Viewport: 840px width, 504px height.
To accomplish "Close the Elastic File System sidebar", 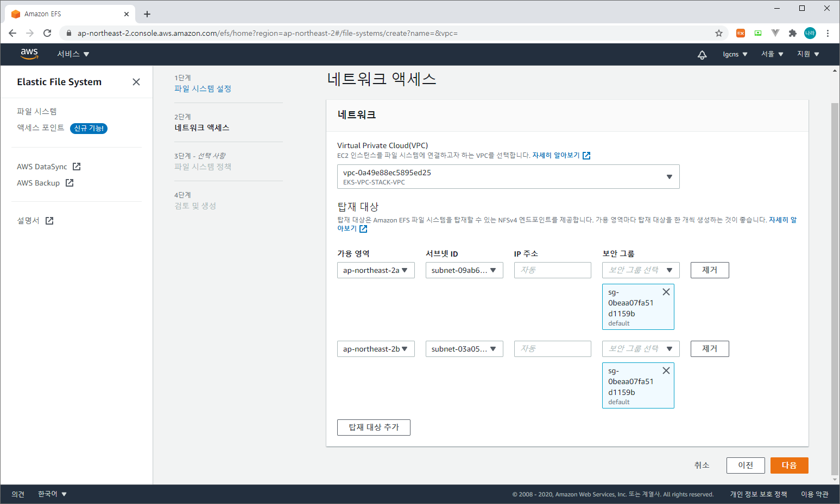I will (x=136, y=82).
